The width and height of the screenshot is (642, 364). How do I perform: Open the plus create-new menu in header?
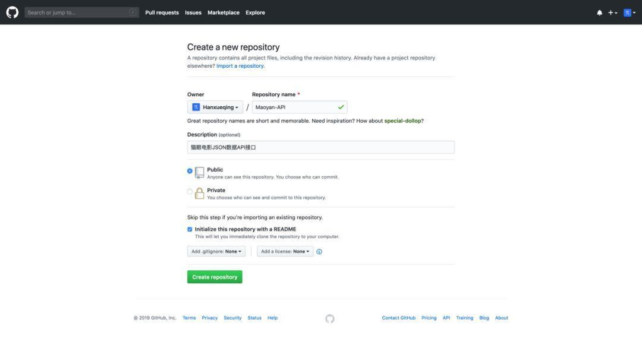612,12
